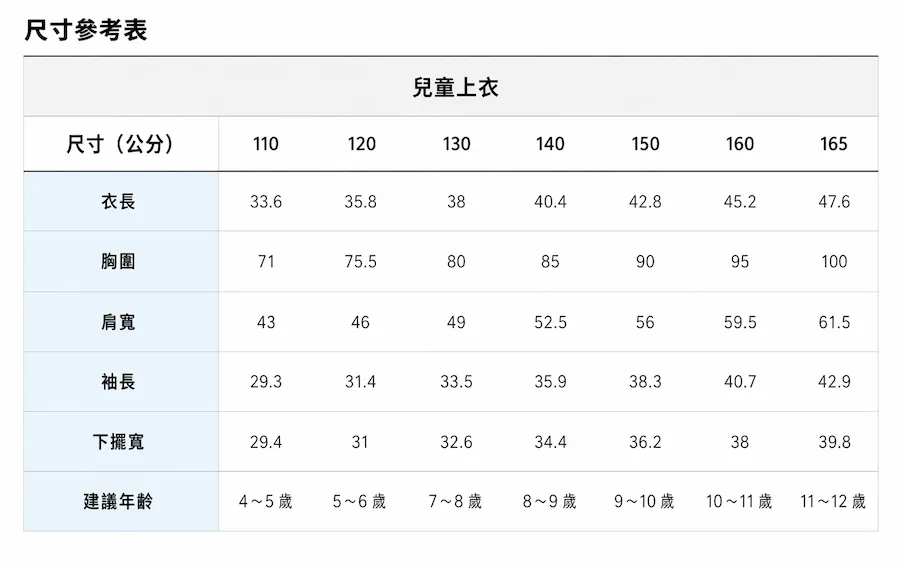The image size is (900, 569).
Task: Select the 建議年齡 row label
Action: point(118,502)
